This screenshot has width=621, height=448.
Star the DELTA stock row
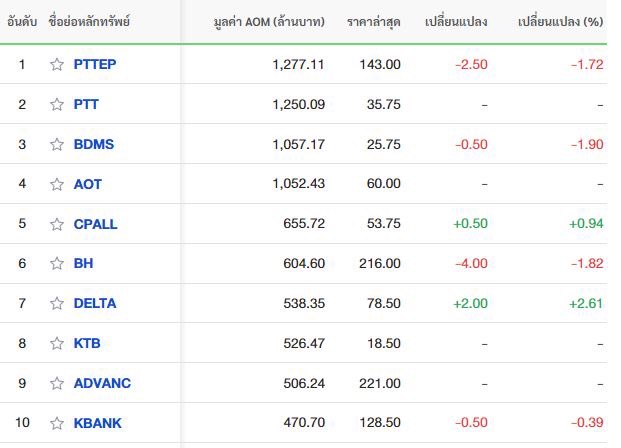coord(57,303)
